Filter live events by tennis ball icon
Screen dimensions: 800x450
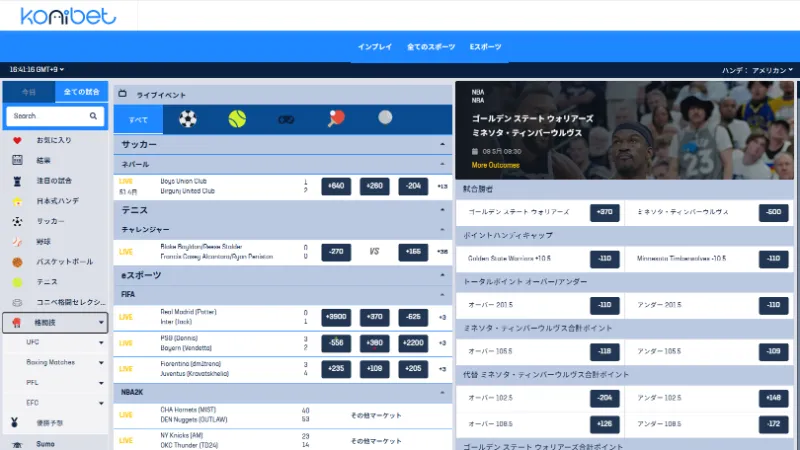tap(237, 119)
